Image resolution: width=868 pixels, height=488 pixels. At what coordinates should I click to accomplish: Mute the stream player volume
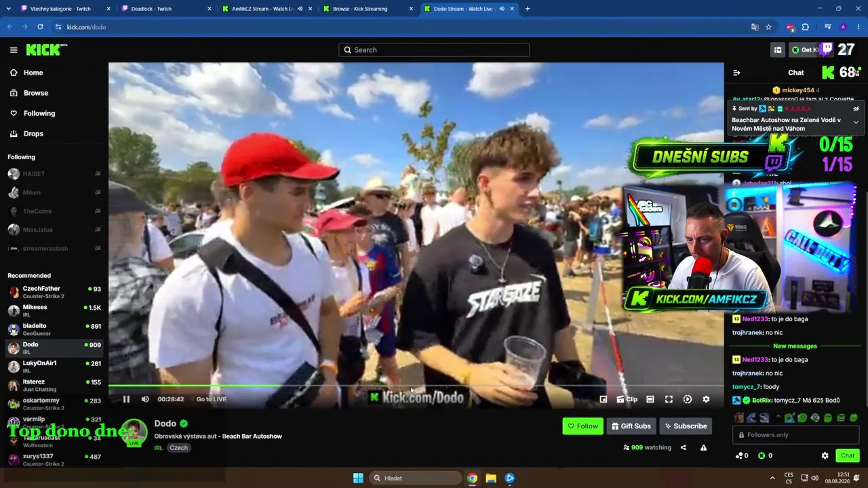point(145,399)
